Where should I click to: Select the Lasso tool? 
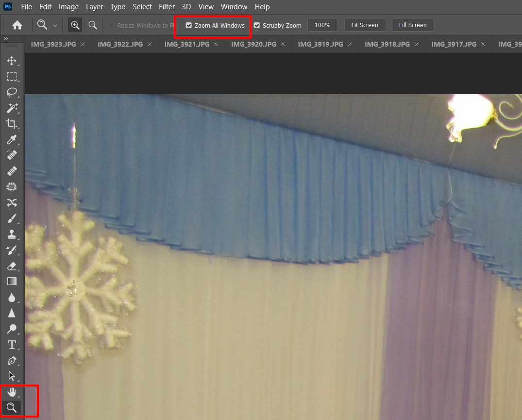[x=12, y=92]
